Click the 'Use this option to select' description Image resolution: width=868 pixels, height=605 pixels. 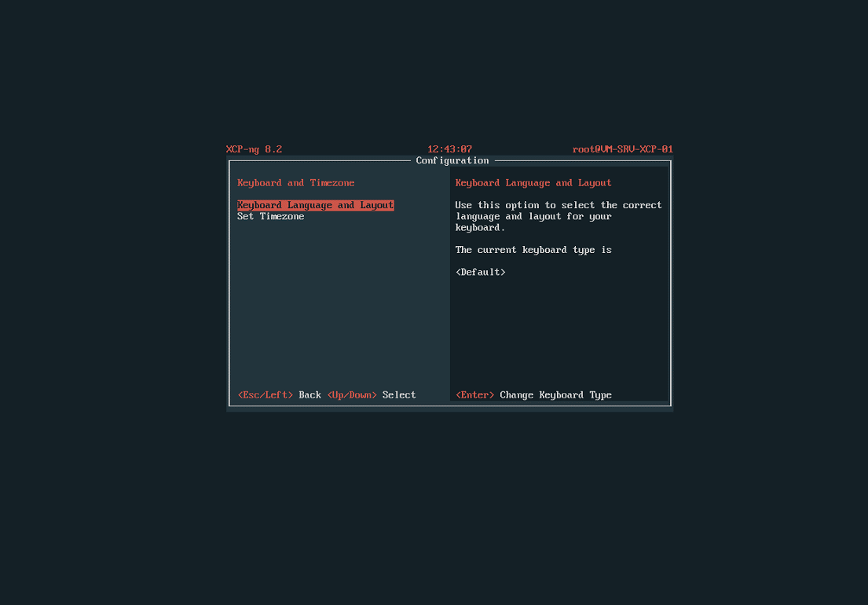point(558,216)
